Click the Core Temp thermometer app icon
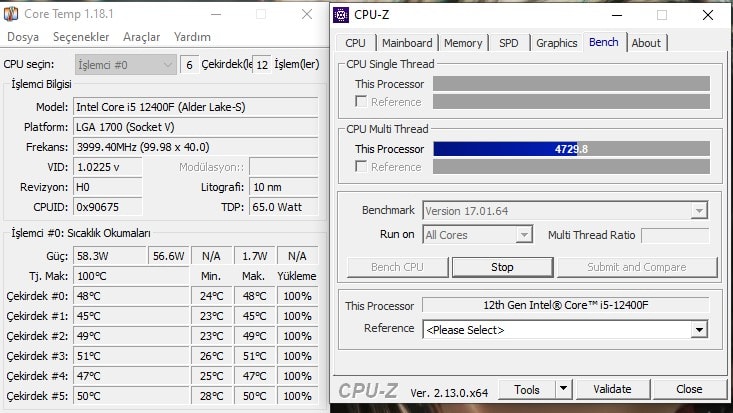 pyautogui.click(x=11, y=14)
